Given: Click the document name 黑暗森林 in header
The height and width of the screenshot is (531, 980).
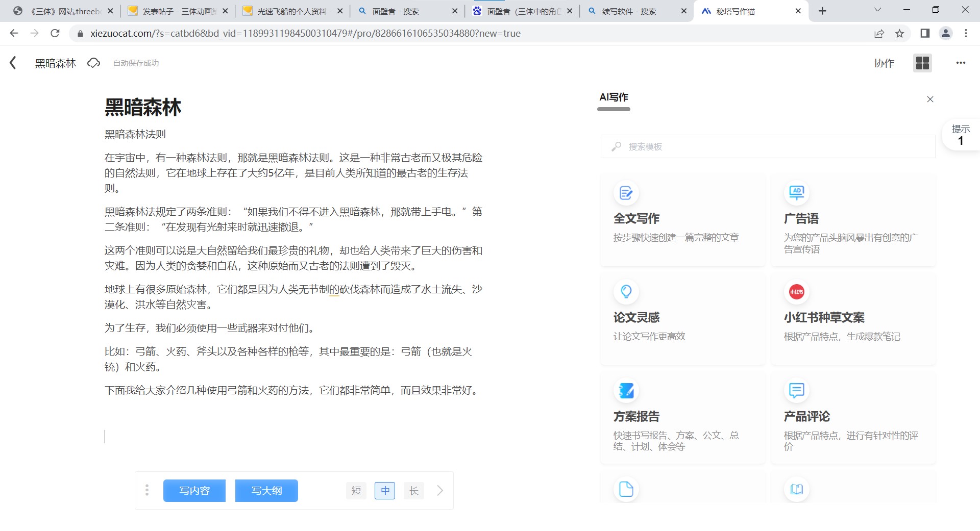Looking at the screenshot, I should (55, 63).
